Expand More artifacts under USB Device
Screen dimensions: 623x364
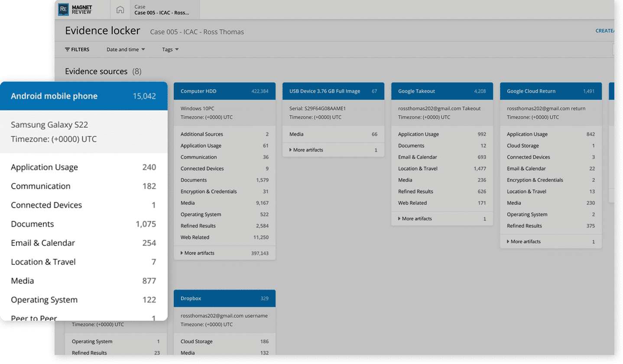308,150
